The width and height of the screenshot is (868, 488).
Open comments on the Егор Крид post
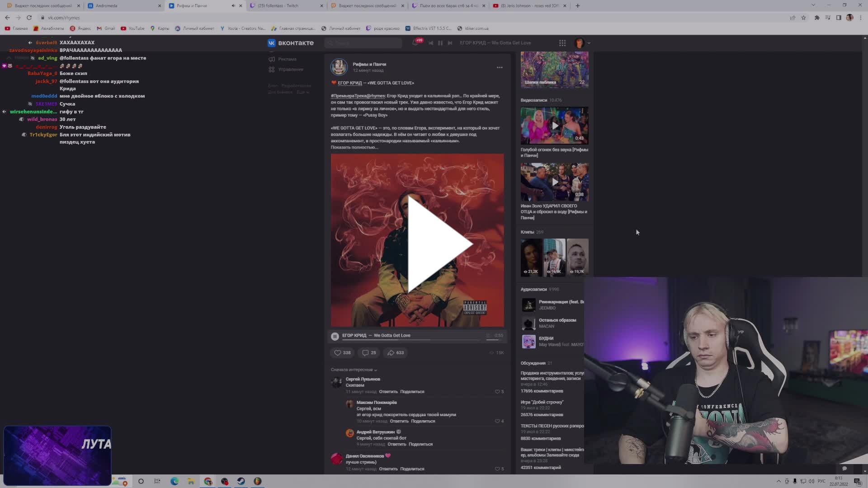point(368,353)
